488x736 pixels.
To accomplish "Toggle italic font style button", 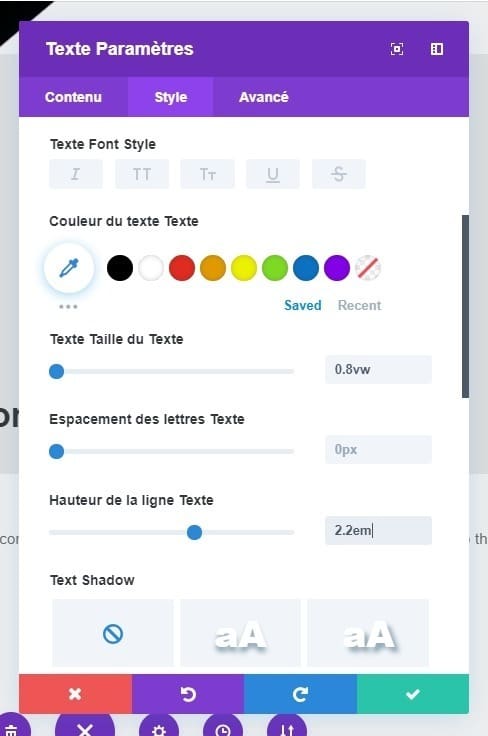I will pyautogui.click(x=76, y=174).
